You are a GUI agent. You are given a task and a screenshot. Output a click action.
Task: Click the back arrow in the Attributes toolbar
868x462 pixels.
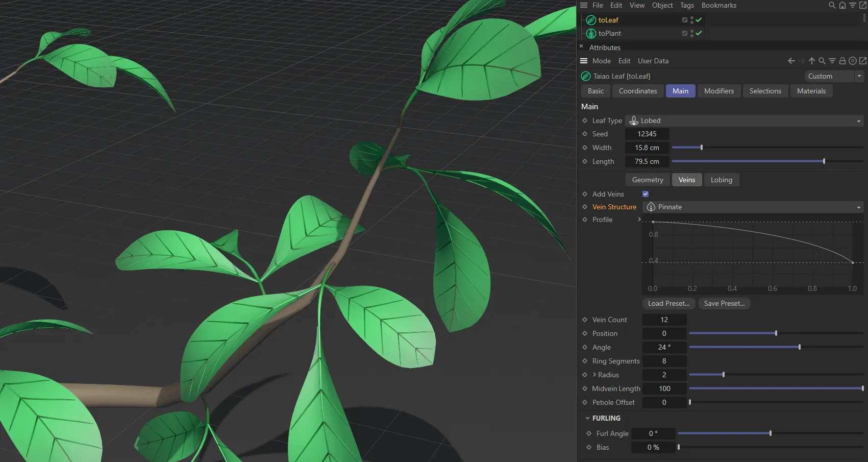[x=791, y=61]
